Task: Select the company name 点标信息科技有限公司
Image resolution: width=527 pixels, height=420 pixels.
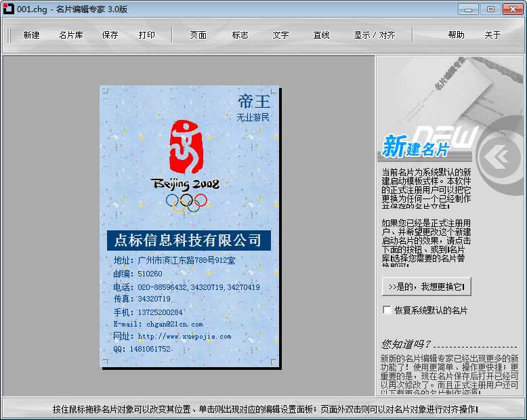Action: click(x=188, y=240)
